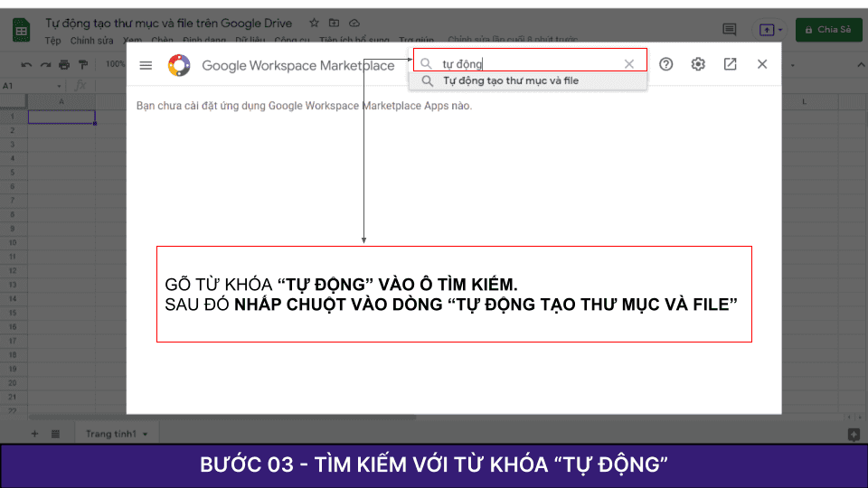Screen dimensions: 868x488
Task: Open the comment history icon
Action: (730, 30)
